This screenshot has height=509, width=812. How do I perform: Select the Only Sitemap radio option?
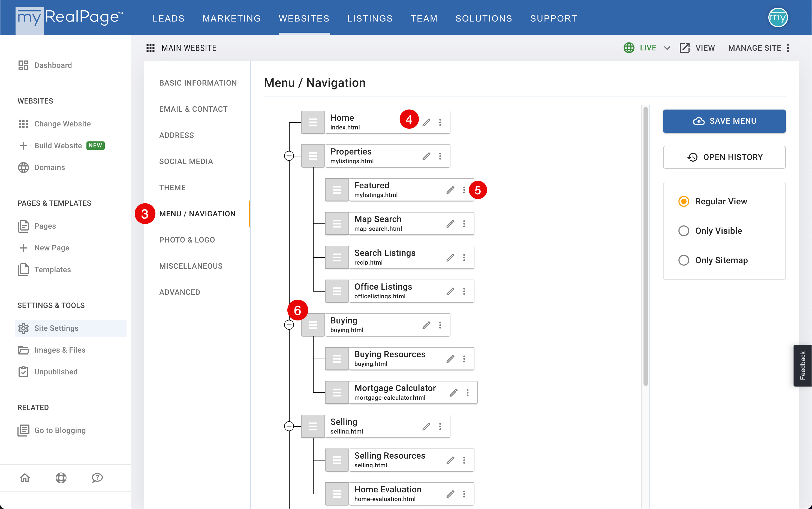[x=684, y=260]
